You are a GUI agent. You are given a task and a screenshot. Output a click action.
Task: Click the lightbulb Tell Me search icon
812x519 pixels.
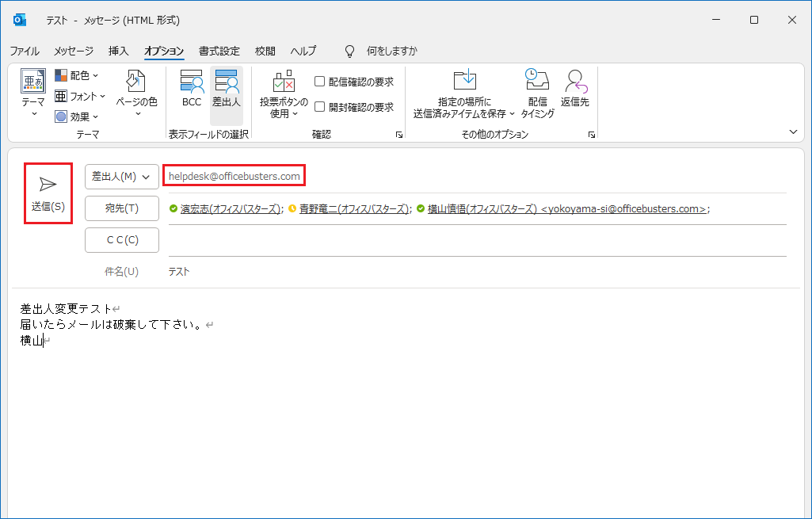tap(349, 51)
